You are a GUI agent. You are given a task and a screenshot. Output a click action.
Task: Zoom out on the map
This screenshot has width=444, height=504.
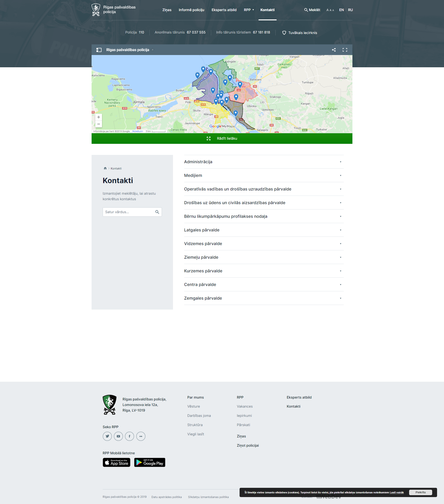(x=99, y=124)
